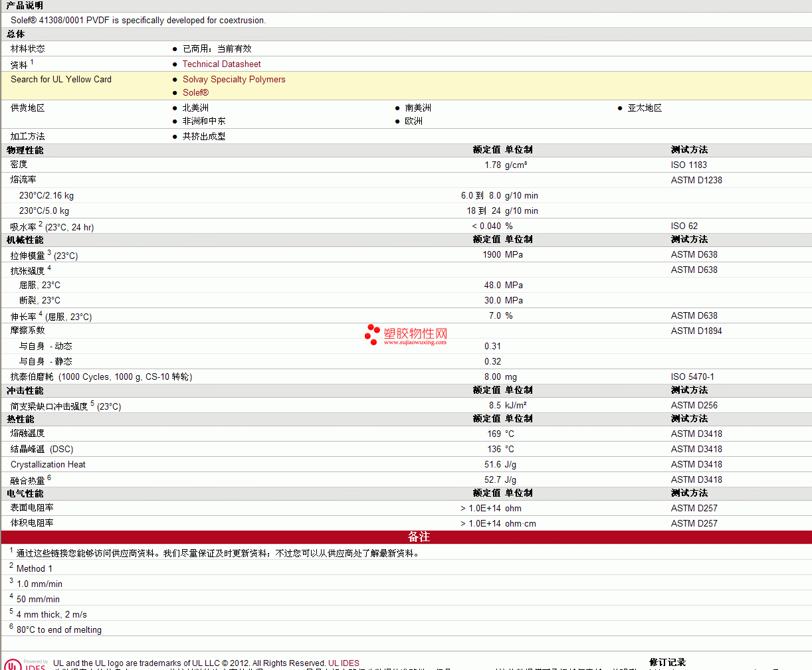Screen dimensions: 812x670
Task: Click the red dots watermark logo
Action: tap(372, 334)
